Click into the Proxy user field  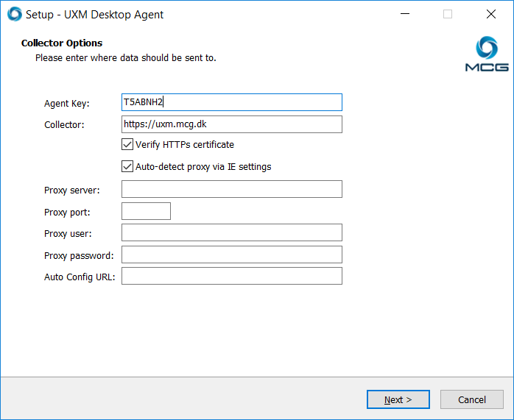[x=231, y=232]
